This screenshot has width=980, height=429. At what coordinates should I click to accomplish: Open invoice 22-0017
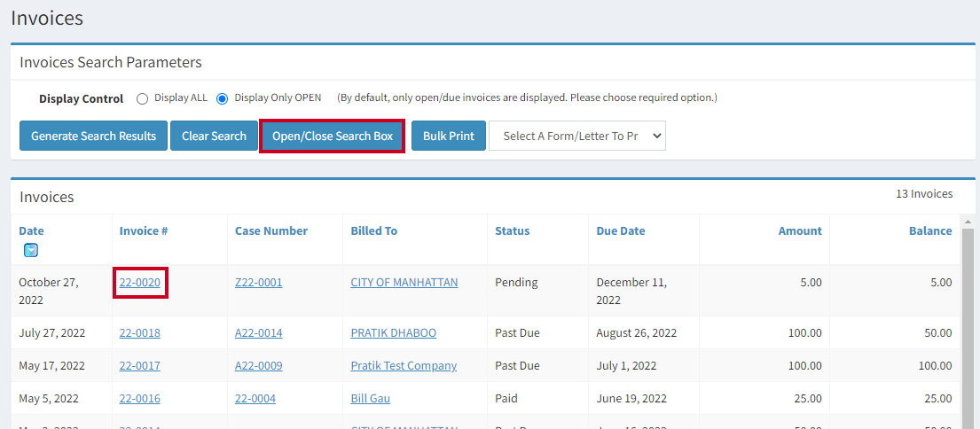point(140,365)
